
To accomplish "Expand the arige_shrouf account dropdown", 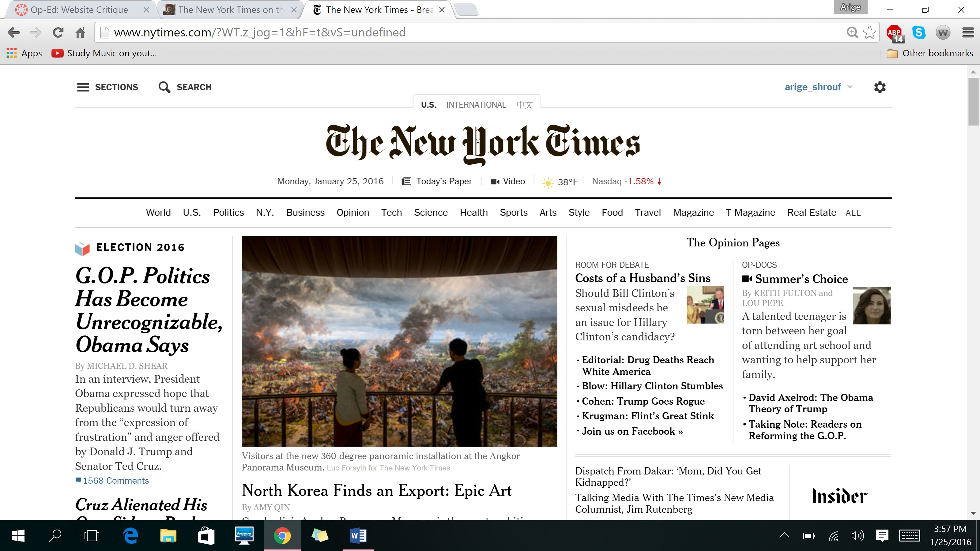I will pos(850,87).
